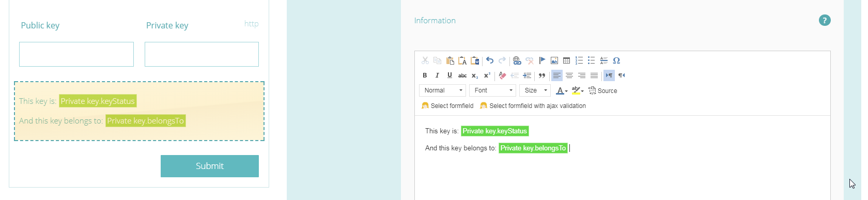The height and width of the screenshot is (200, 868).
Task: Decrease the paragraph indent
Action: 515,75
